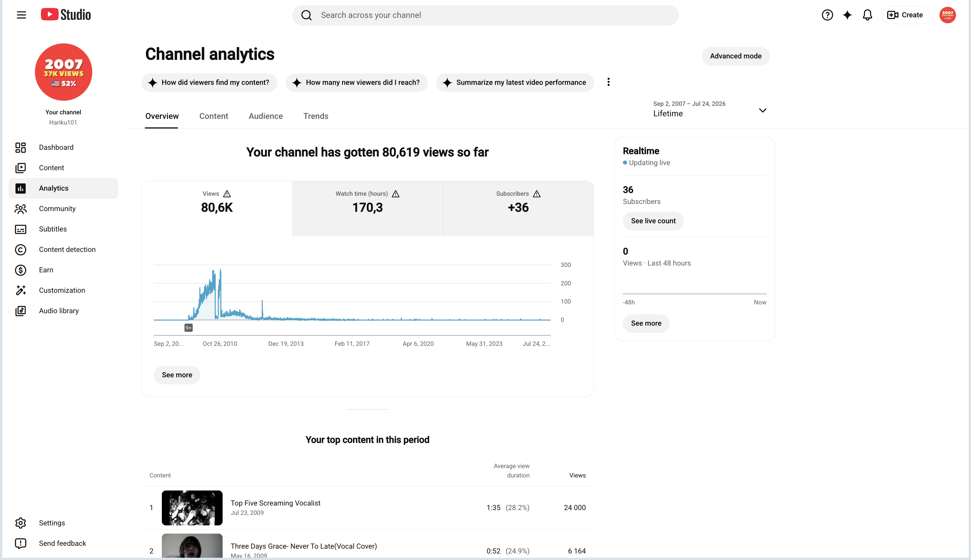
Task: Open Audio library from the sidebar
Action: (x=64, y=311)
